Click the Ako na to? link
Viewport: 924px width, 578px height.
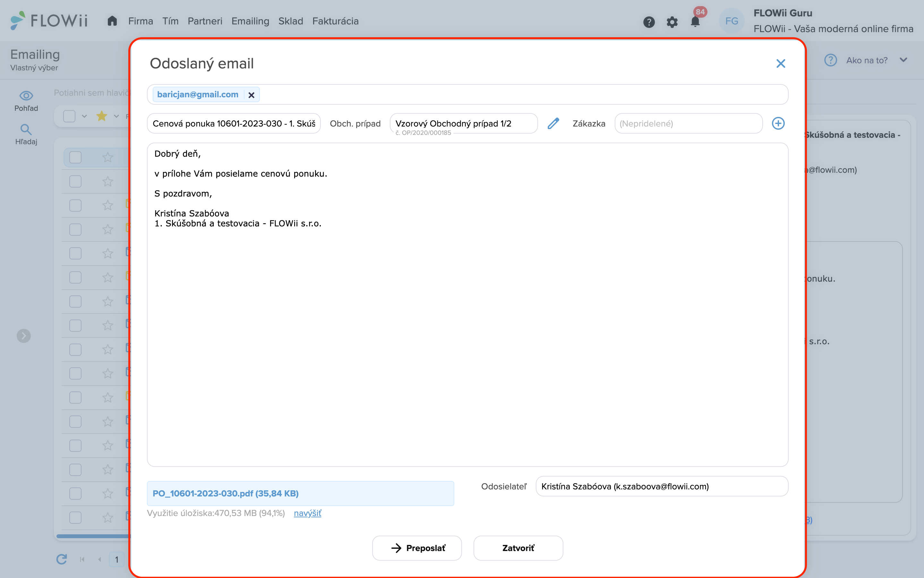(x=867, y=60)
